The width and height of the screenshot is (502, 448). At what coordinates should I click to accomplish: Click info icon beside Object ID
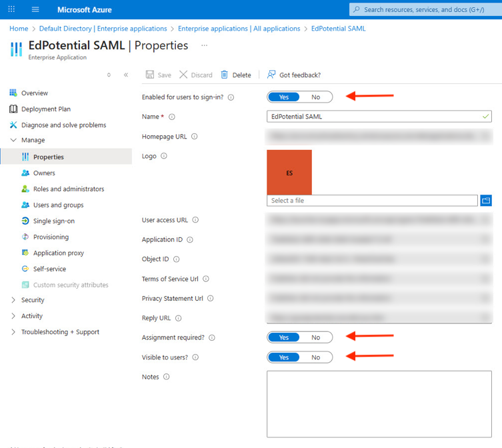click(177, 259)
